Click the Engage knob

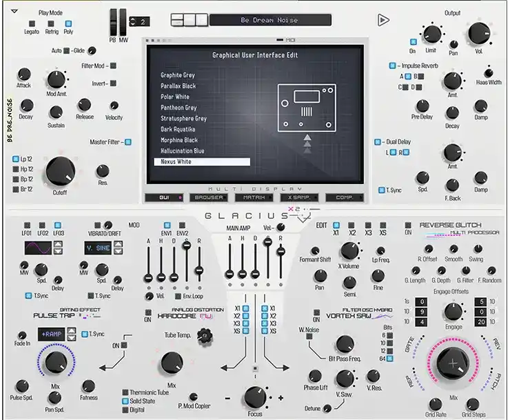[x=453, y=312]
